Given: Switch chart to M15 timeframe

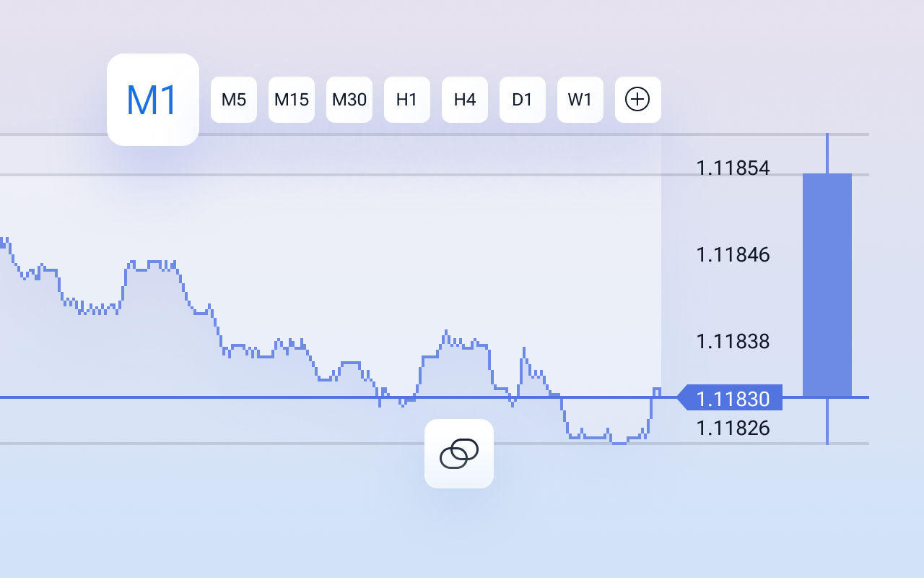Looking at the screenshot, I should click(292, 100).
